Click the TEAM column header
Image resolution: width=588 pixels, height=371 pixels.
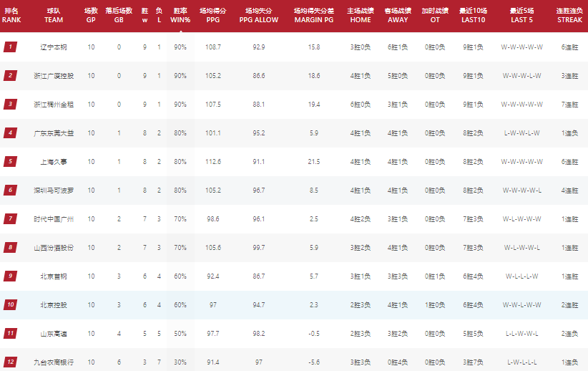pos(54,15)
